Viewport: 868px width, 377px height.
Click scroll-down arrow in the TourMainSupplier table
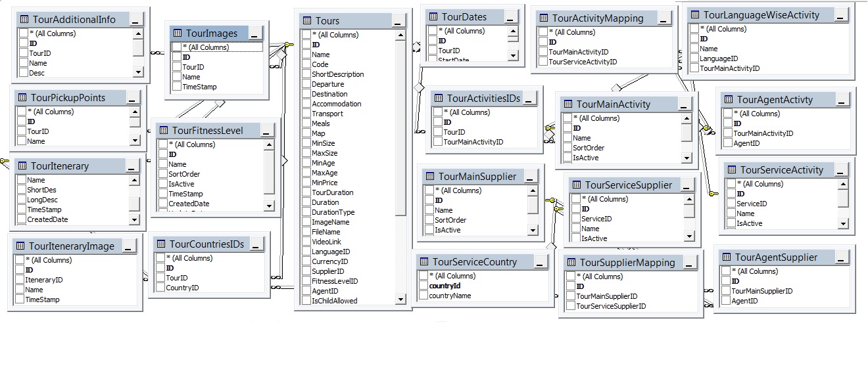[x=533, y=230]
